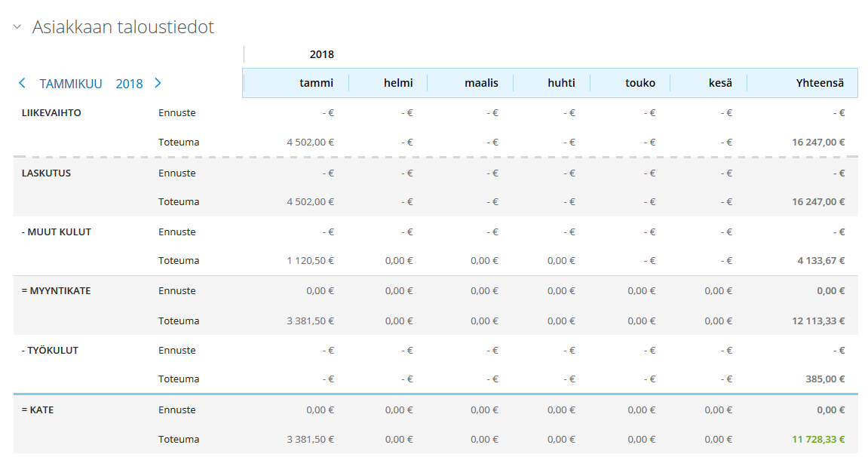Click the Liikevaihto tammi Toteuma value 4 502,00 €
The image size is (868, 457).
click(x=311, y=142)
